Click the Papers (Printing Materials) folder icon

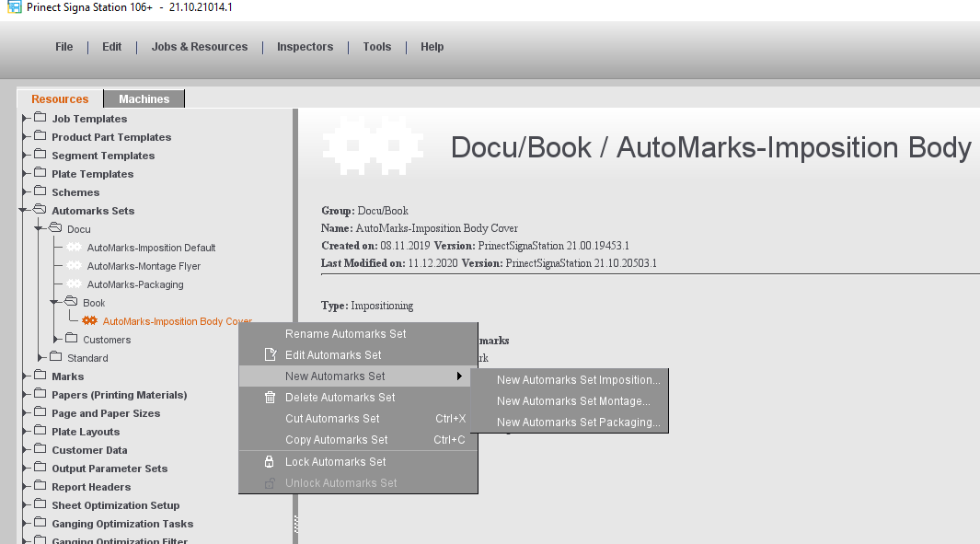[40, 394]
